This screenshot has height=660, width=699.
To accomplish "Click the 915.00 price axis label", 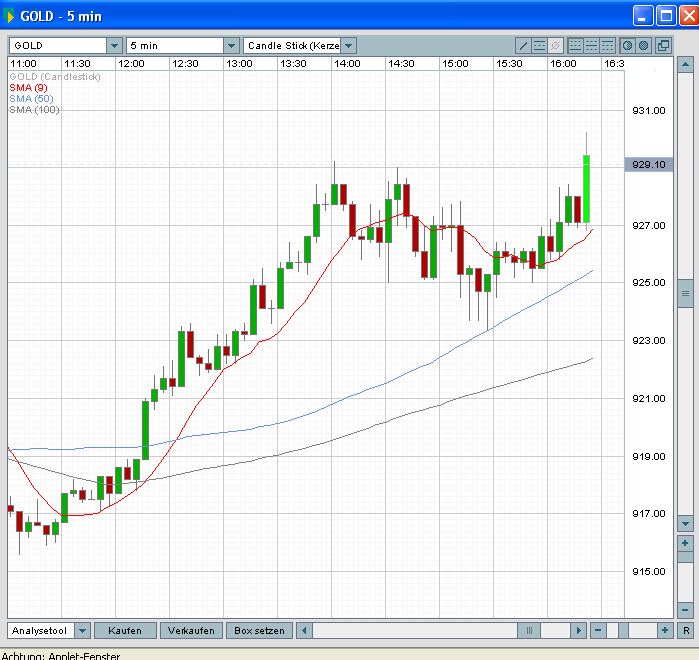I will click(649, 571).
